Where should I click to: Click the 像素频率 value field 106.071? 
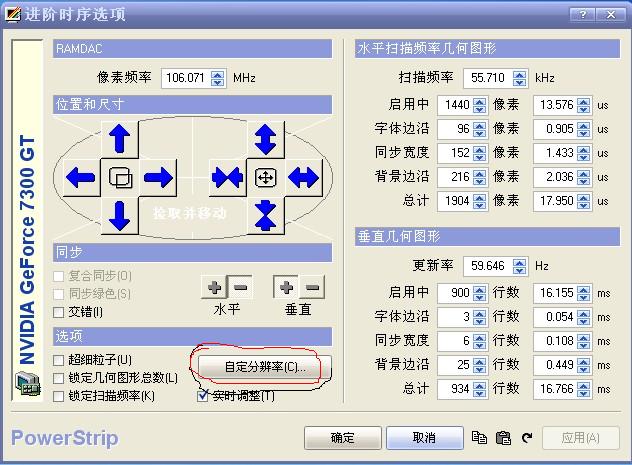186,78
